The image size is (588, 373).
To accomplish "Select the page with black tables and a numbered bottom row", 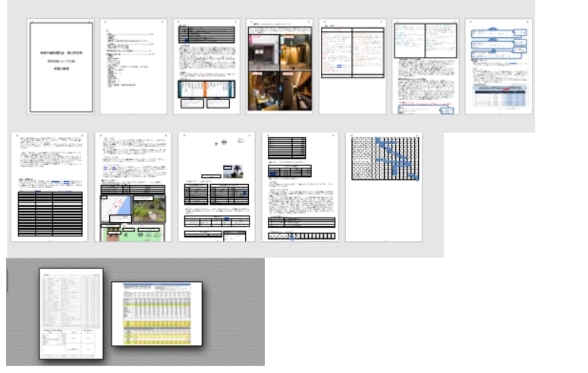I will [x=300, y=186].
